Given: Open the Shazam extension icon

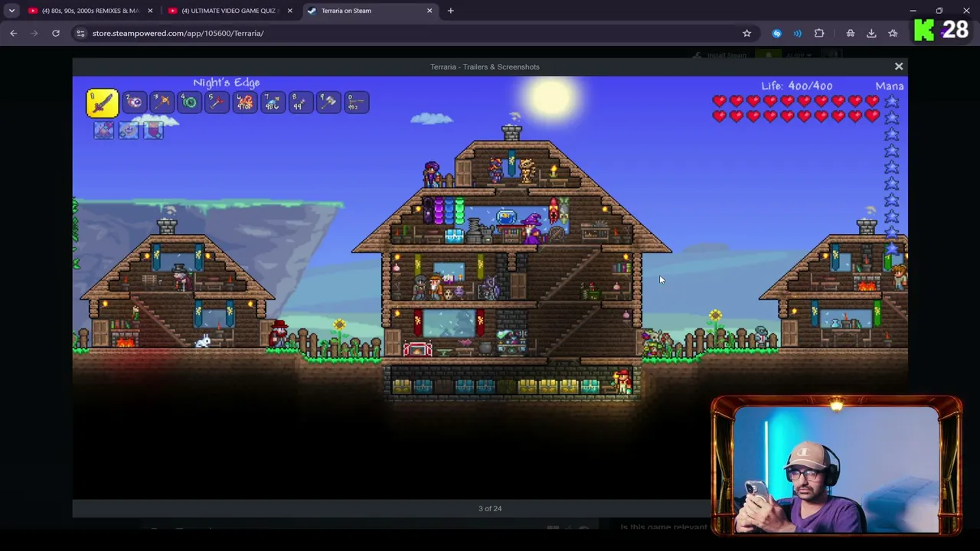Looking at the screenshot, I should pyautogui.click(x=776, y=33).
